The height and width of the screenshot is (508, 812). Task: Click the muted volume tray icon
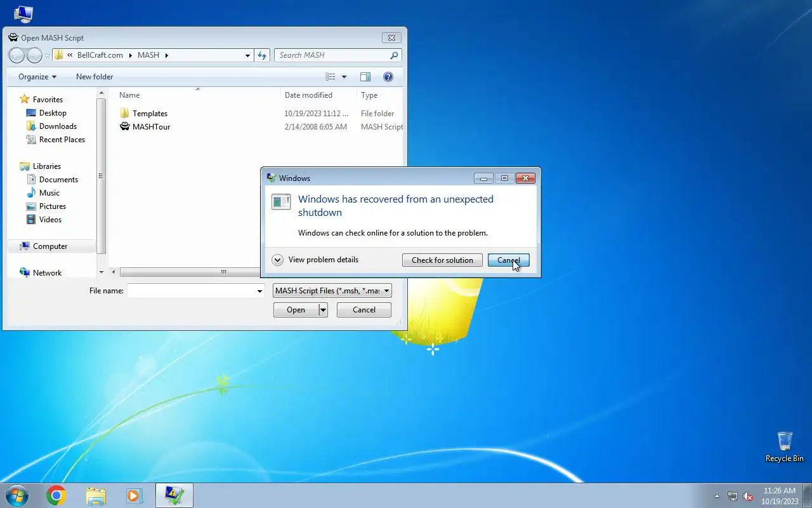point(749,496)
